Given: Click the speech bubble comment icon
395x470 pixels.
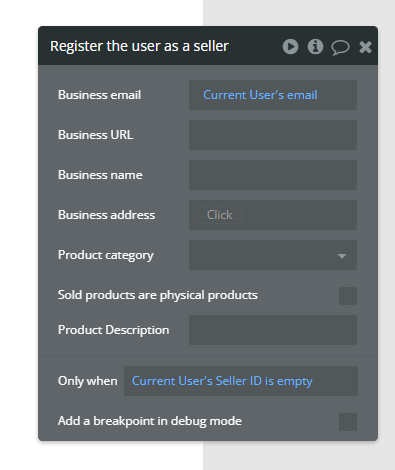Looking at the screenshot, I should click(x=340, y=47).
